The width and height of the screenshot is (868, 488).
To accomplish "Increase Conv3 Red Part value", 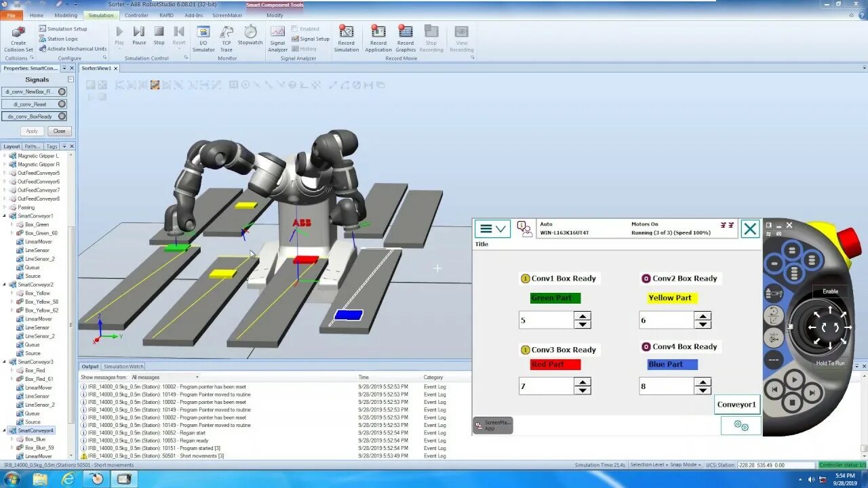I will [x=583, y=382].
